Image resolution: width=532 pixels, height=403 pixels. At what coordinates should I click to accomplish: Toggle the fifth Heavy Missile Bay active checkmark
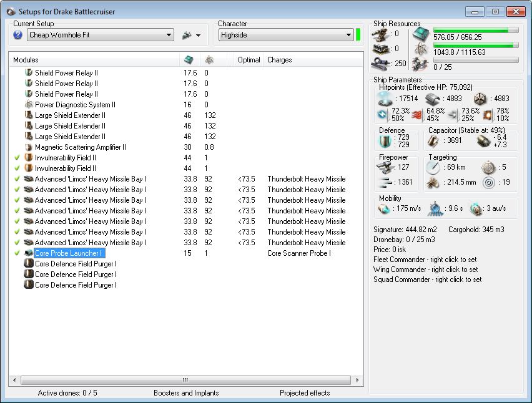click(17, 221)
